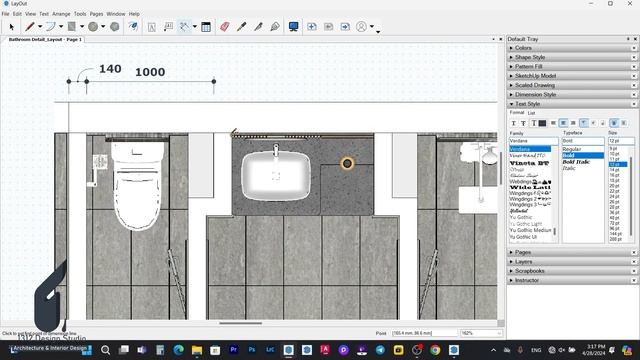Activate the Offset tool
Screen dimensions: 640x360
[133, 27]
